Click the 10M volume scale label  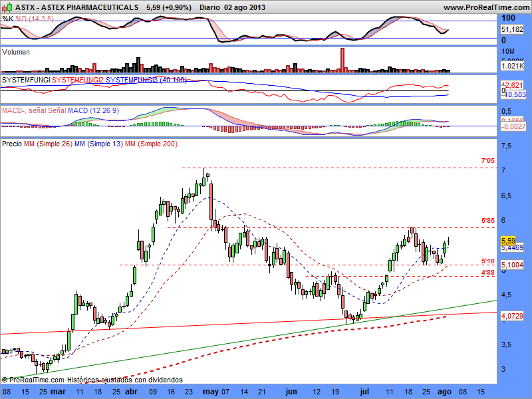tap(508, 52)
